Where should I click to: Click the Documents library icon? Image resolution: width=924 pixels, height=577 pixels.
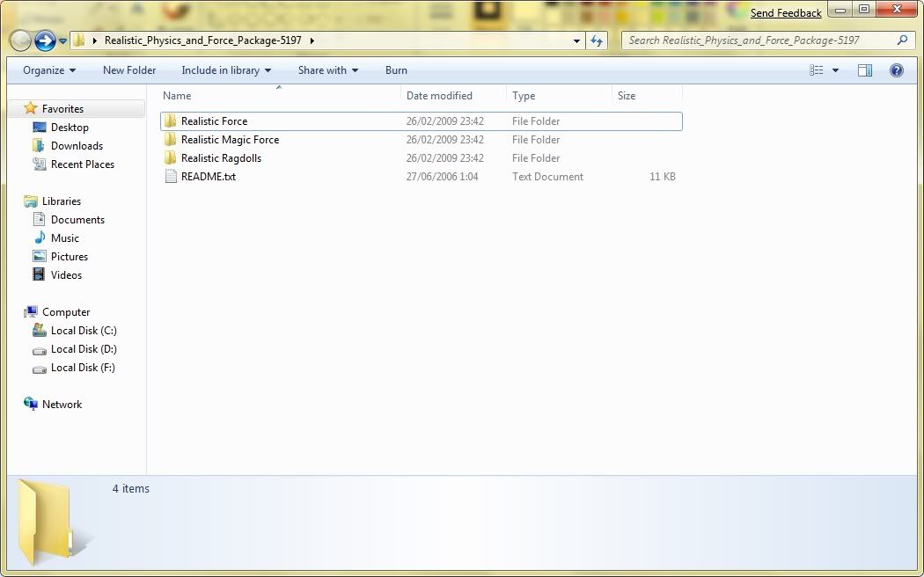pyautogui.click(x=40, y=220)
